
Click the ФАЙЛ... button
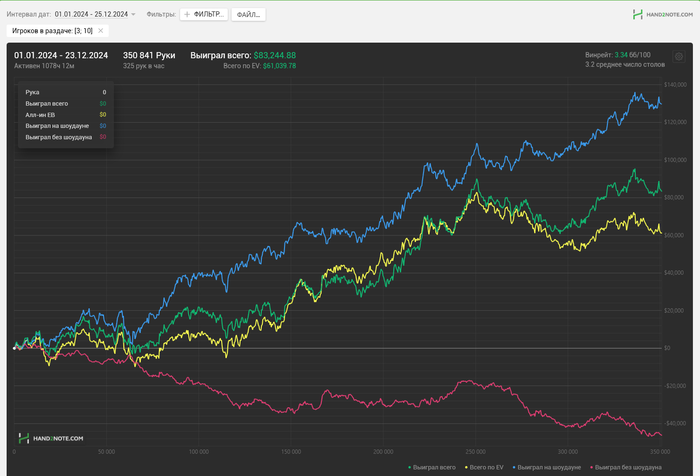(x=248, y=14)
